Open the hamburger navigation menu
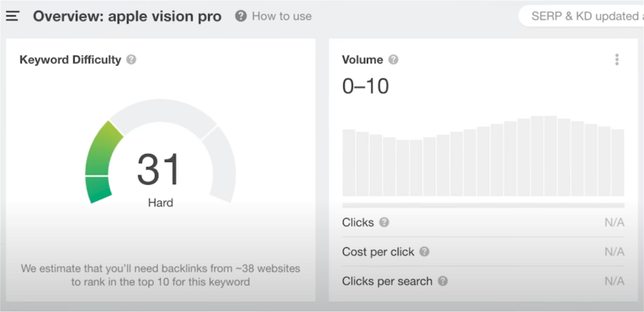644x312 pixels. point(12,16)
